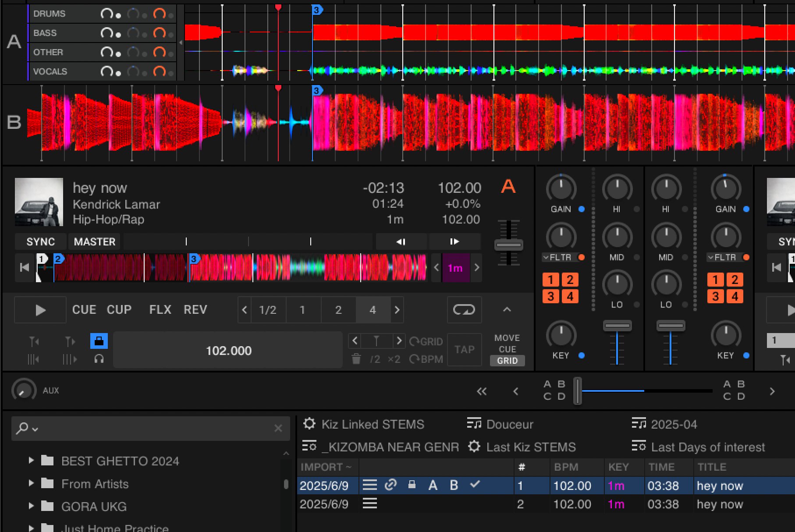Open Douceur playlist favorite
The height and width of the screenshot is (532, 795).
coord(500,424)
